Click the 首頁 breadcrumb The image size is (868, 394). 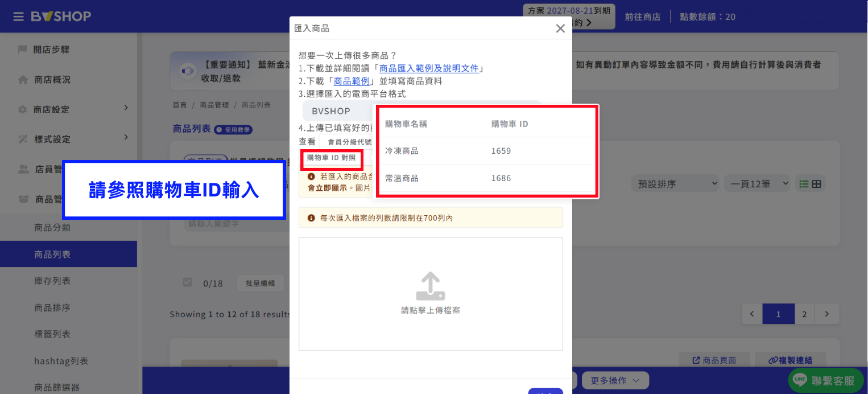pos(179,105)
